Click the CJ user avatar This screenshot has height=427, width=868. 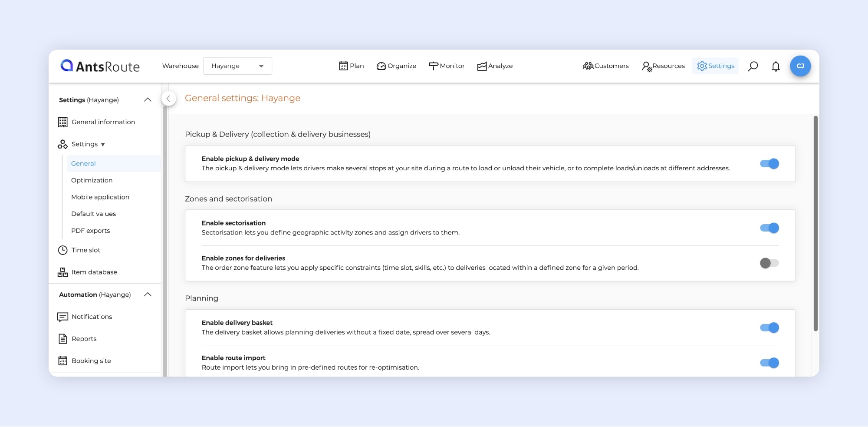pos(800,66)
